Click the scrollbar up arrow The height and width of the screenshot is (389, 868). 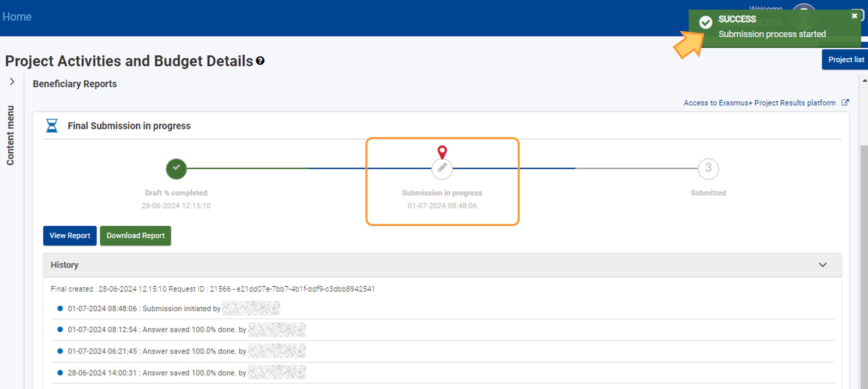(x=864, y=80)
